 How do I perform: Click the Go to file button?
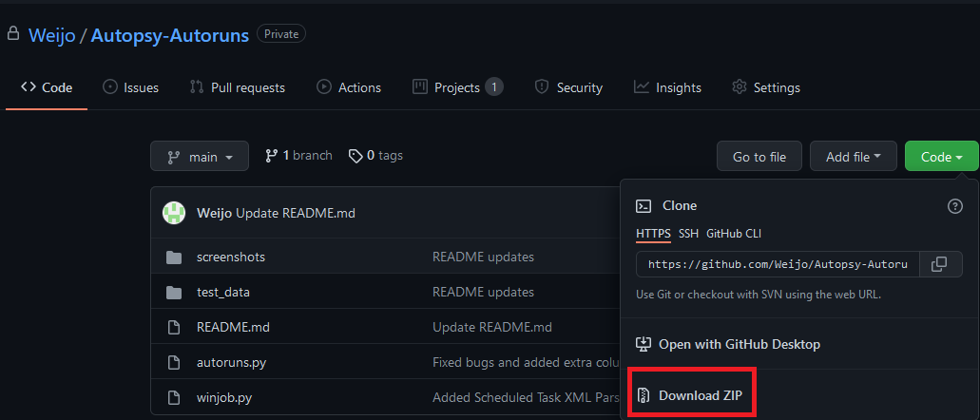[759, 156]
